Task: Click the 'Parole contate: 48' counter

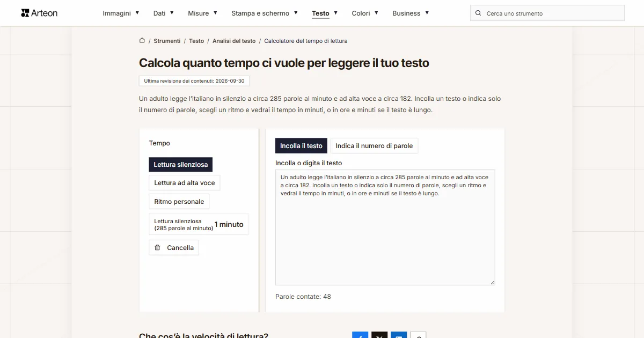Action: (x=303, y=296)
